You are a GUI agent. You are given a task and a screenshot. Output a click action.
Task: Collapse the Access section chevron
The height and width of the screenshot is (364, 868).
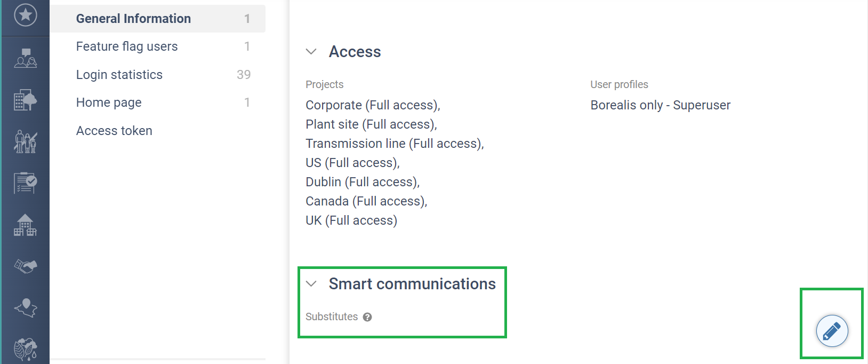[x=311, y=52]
